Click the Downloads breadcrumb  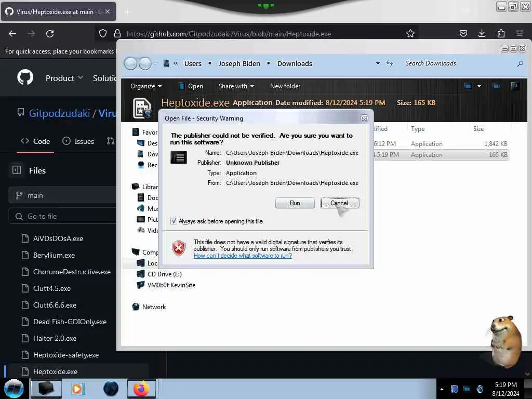295,63
